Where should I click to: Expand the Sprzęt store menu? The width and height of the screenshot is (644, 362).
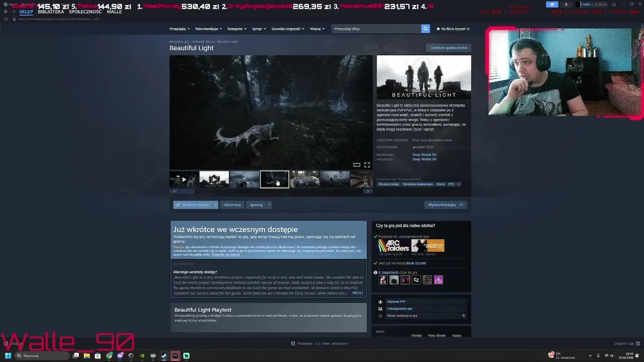point(259,29)
